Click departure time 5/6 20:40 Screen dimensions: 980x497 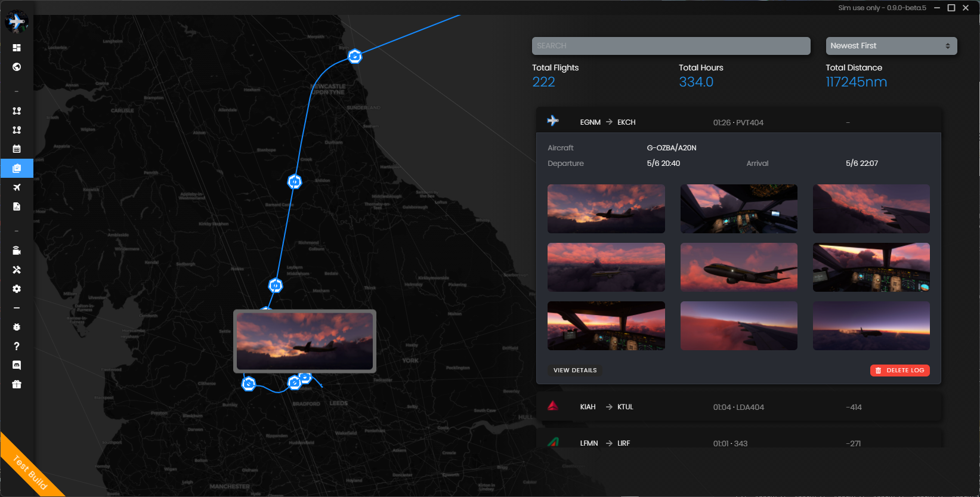(x=663, y=163)
